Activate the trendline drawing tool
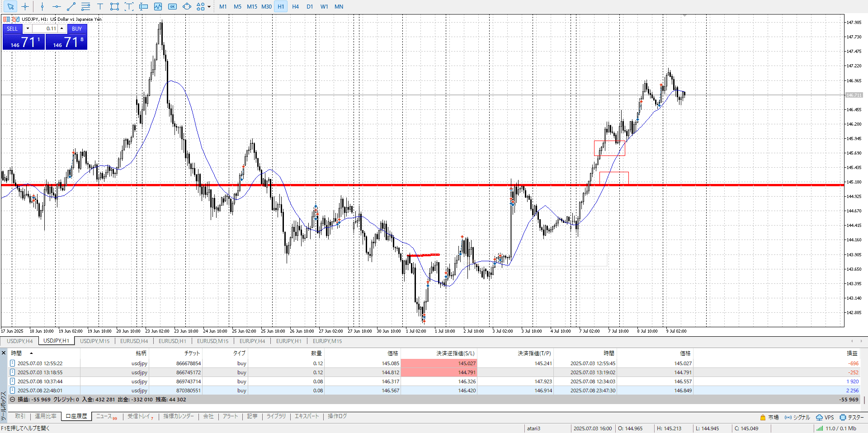Viewport: 868px width, 433px height. pos(71,6)
